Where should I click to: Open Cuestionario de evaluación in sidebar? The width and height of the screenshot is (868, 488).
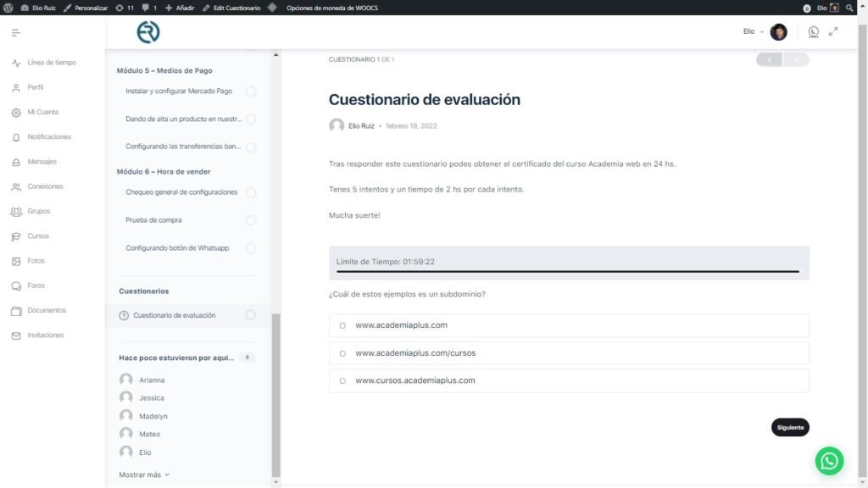tap(175, 315)
